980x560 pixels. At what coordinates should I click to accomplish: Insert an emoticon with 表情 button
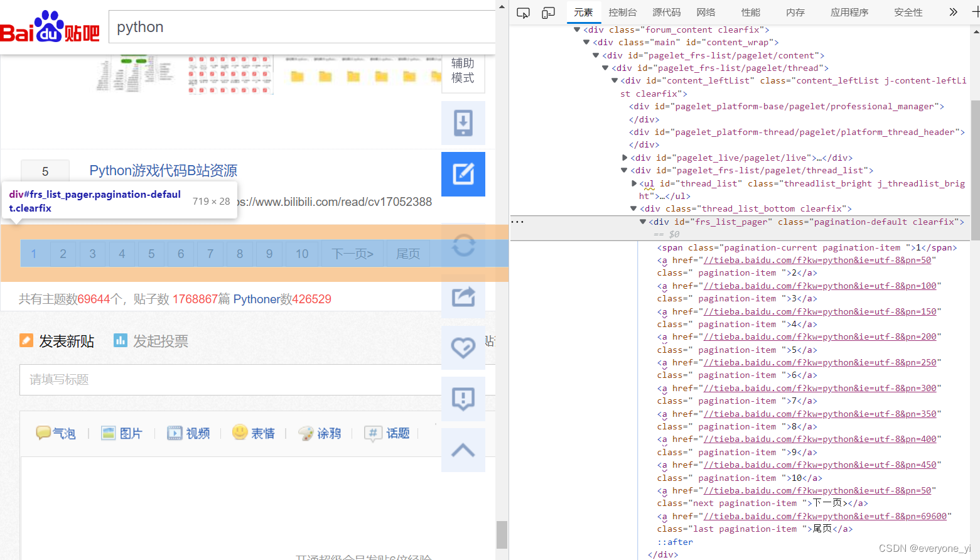tap(254, 433)
